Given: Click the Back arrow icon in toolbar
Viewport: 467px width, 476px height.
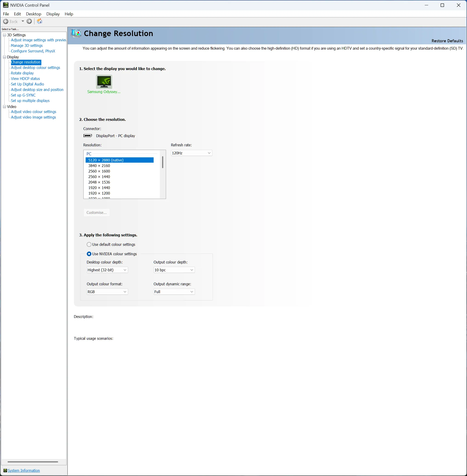Looking at the screenshot, I should [x=6, y=22].
